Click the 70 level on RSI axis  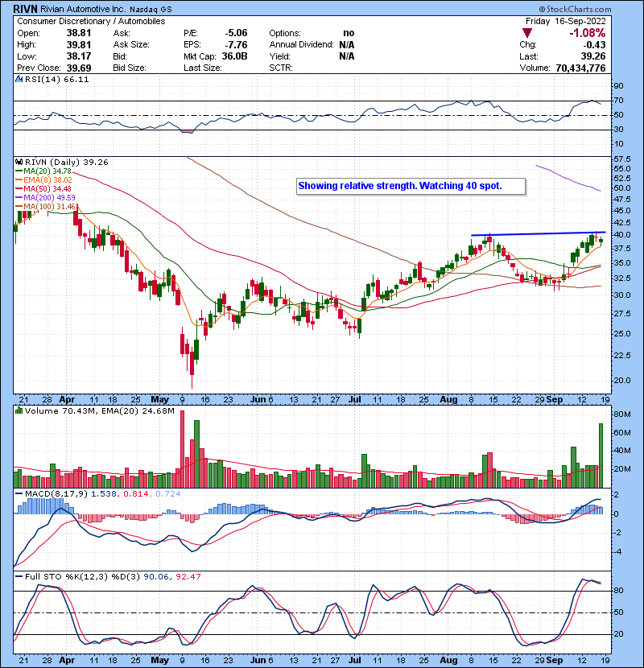(x=618, y=101)
